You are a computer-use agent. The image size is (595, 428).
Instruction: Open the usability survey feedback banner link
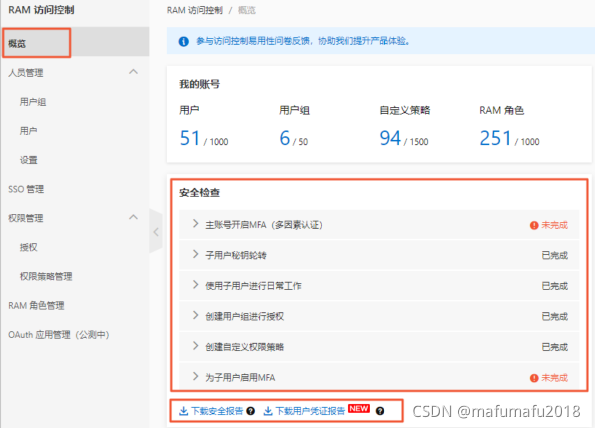pyautogui.click(x=303, y=41)
